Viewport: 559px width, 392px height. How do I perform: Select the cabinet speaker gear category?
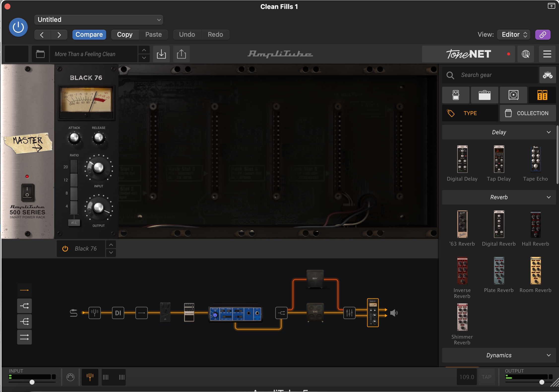pos(513,95)
